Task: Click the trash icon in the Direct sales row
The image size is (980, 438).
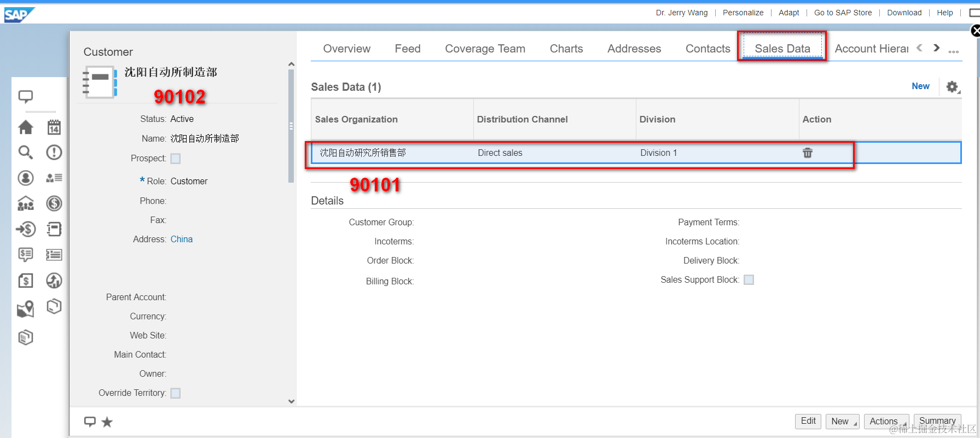Action: pyautogui.click(x=808, y=153)
